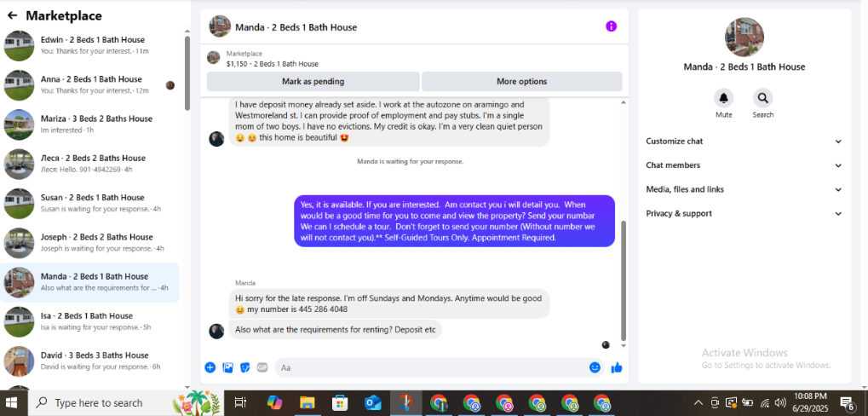Screen dimensions: 868x416
Task: Open more actions plus icon in composer
Action: point(210,367)
